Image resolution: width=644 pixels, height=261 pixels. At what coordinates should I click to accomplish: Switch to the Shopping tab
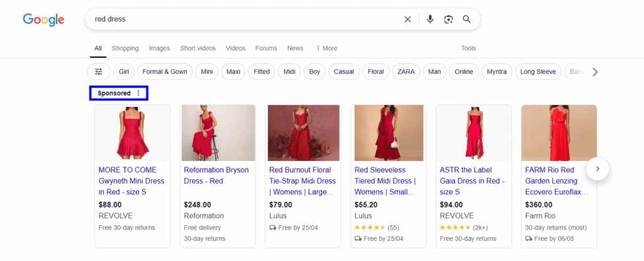125,48
